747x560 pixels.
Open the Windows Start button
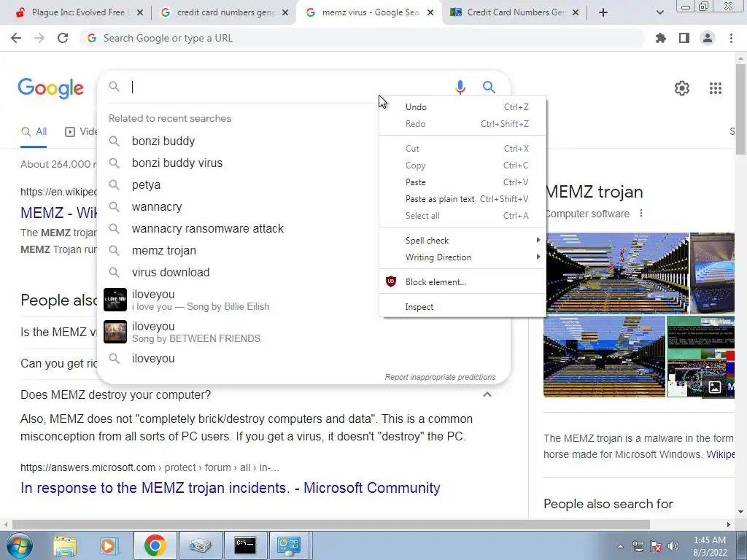pos(19,545)
